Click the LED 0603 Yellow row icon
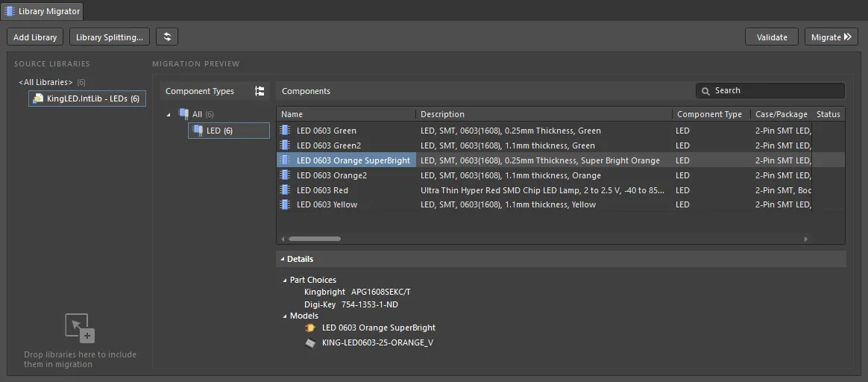This screenshot has height=382, width=868. coord(285,205)
